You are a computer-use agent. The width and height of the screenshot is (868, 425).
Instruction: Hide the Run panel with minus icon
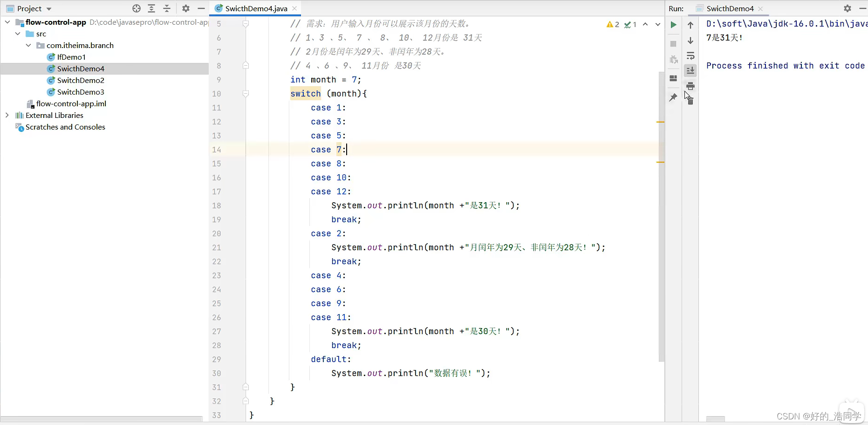pyautogui.click(x=862, y=8)
